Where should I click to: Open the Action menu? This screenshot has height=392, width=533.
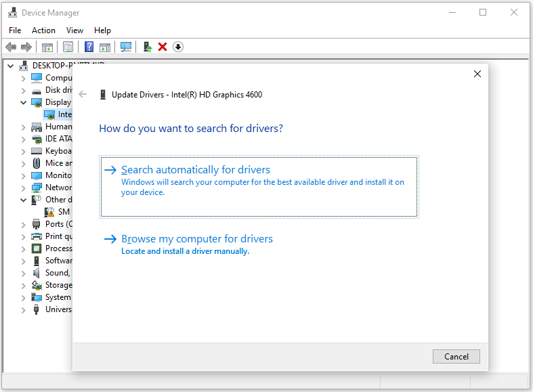coord(43,30)
